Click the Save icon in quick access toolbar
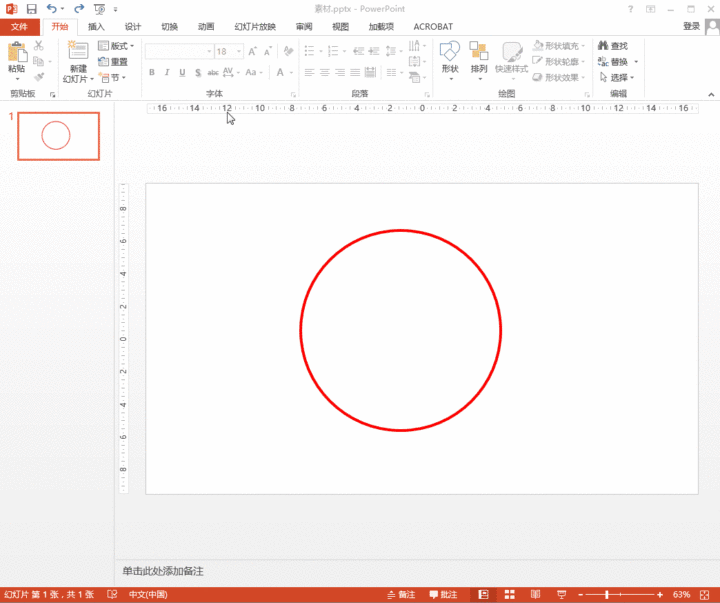 [31, 9]
